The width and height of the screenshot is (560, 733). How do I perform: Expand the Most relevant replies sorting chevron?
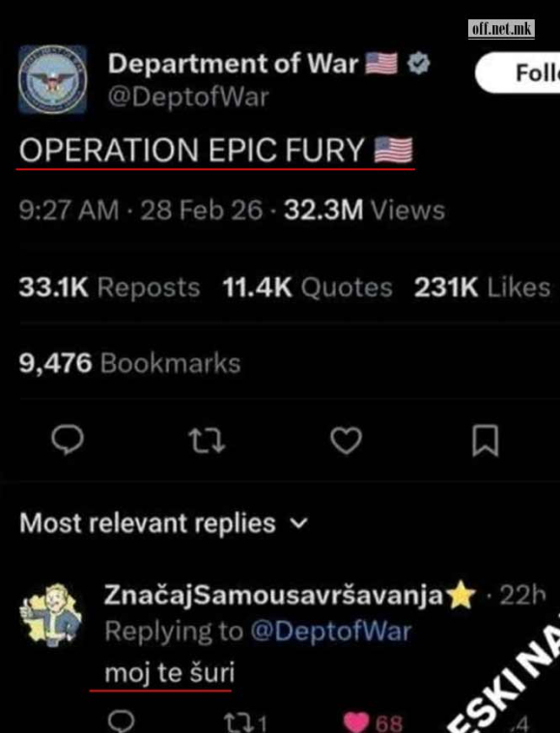[298, 523]
